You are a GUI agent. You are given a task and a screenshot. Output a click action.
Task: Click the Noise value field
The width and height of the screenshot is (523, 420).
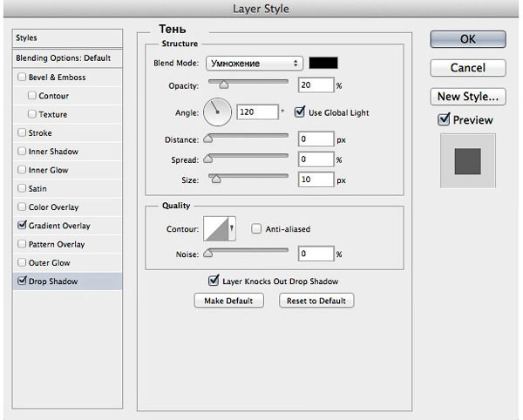(316, 254)
